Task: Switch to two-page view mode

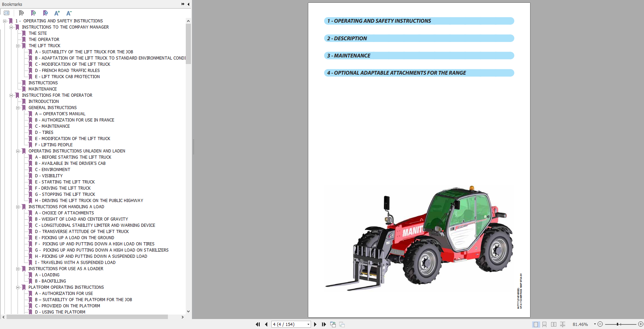Action: [554, 324]
